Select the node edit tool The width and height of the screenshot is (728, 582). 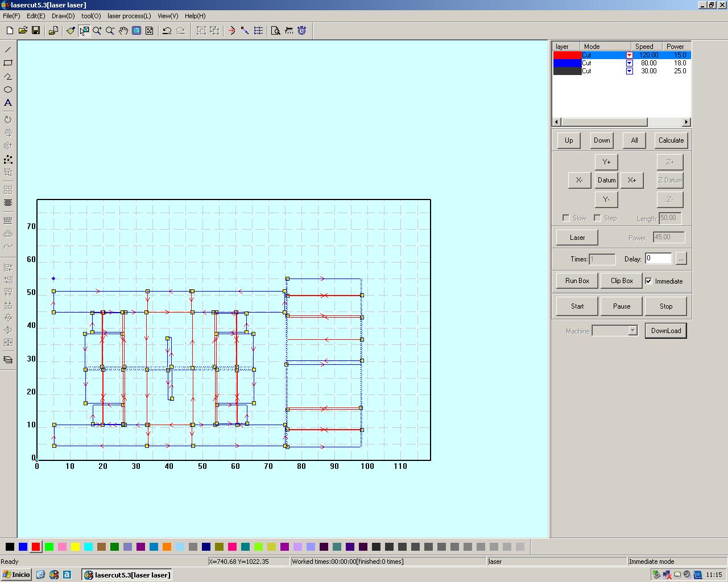(x=8, y=160)
